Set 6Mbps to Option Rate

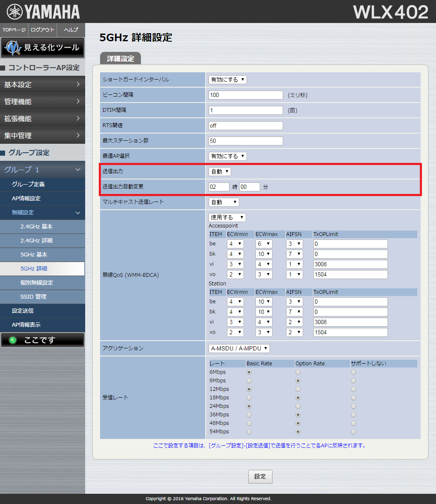298,372
